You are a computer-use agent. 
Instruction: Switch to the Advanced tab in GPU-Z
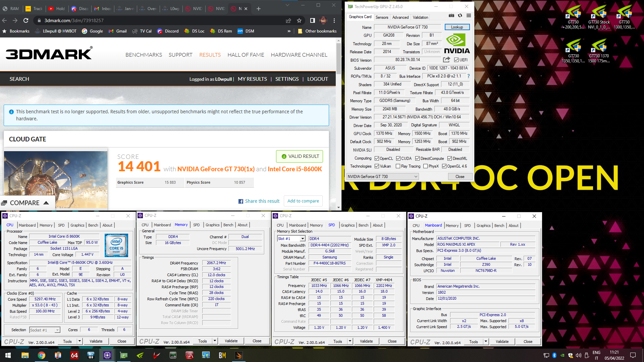click(x=400, y=17)
